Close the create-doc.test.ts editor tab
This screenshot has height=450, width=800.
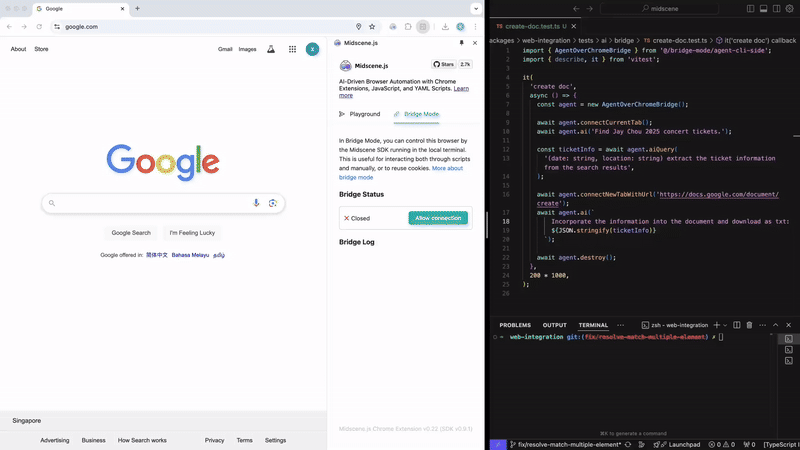(573, 26)
